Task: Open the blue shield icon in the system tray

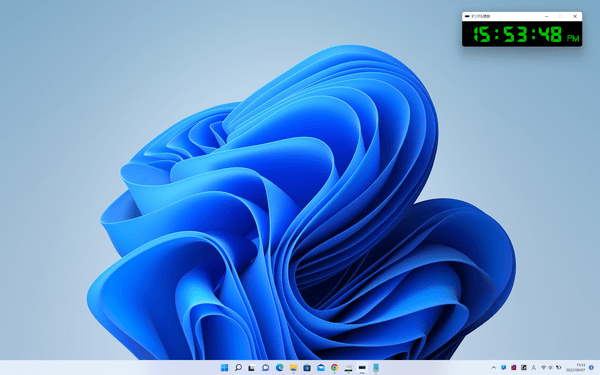Action: click(504, 368)
